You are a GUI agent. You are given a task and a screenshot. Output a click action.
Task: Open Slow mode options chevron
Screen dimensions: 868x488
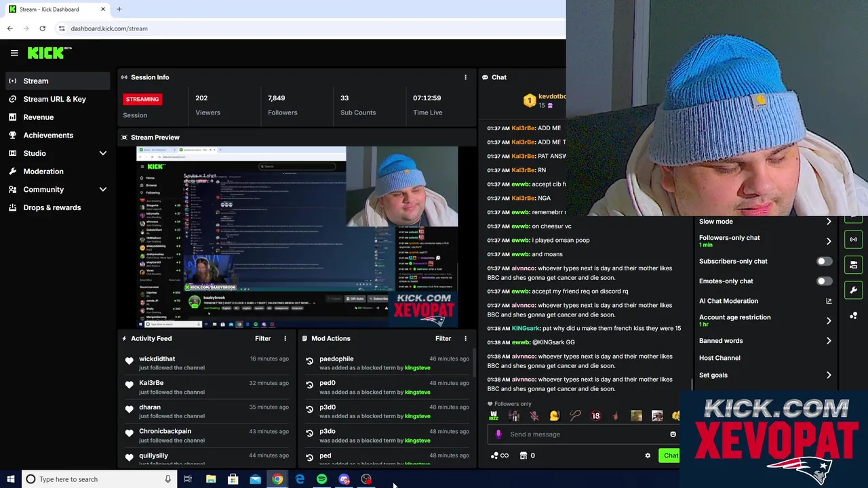(x=829, y=222)
